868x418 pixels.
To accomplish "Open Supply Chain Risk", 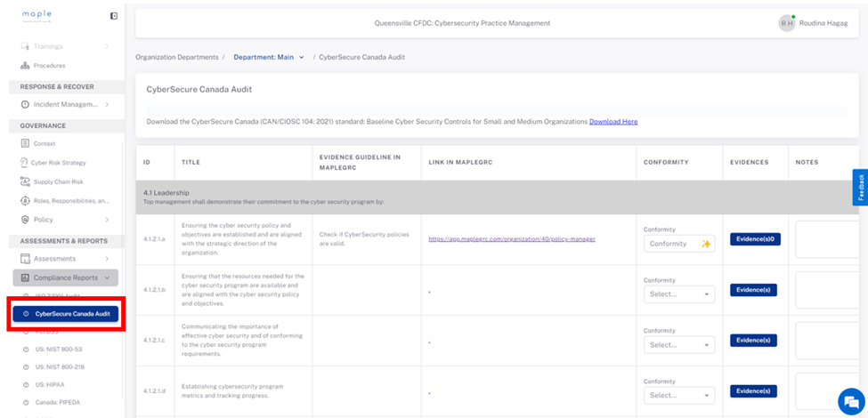I will pos(59,182).
